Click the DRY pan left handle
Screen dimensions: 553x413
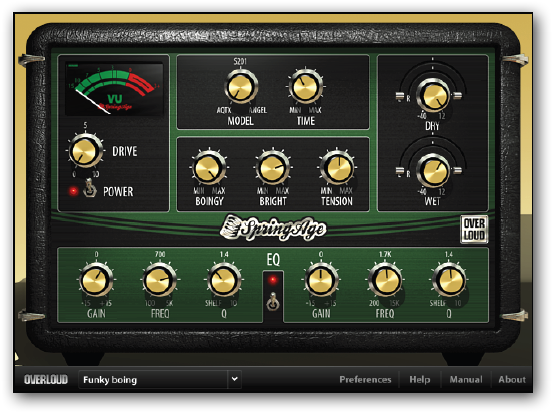point(400,96)
